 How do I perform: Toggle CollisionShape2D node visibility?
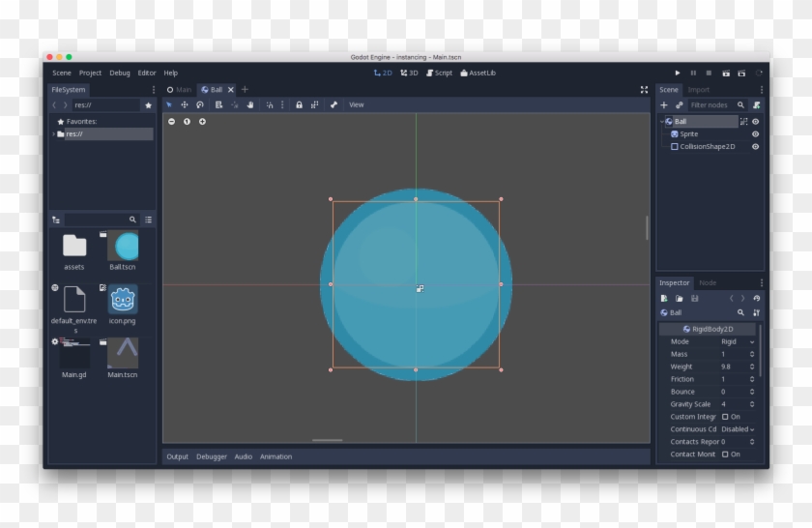pos(756,147)
